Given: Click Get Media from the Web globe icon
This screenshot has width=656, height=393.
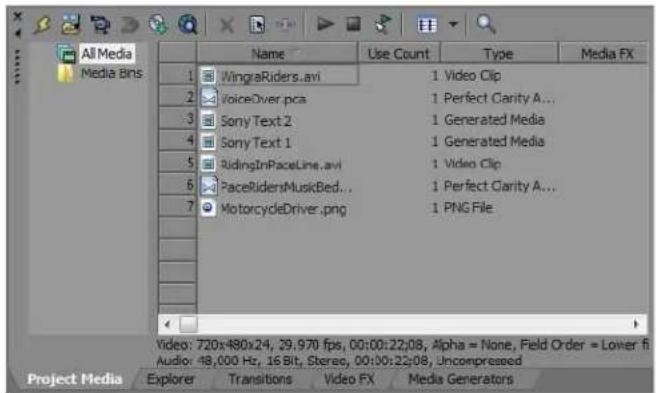Looking at the screenshot, I should click(187, 24).
